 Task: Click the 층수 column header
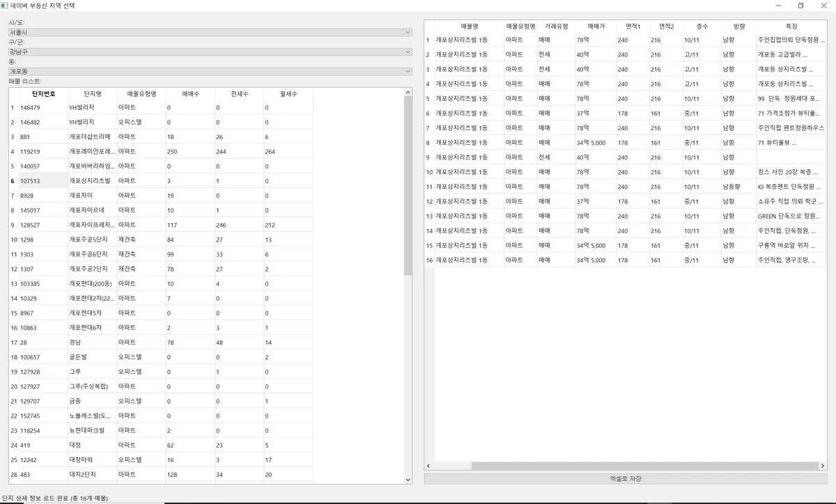pyautogui.click(x=702, y=26)
